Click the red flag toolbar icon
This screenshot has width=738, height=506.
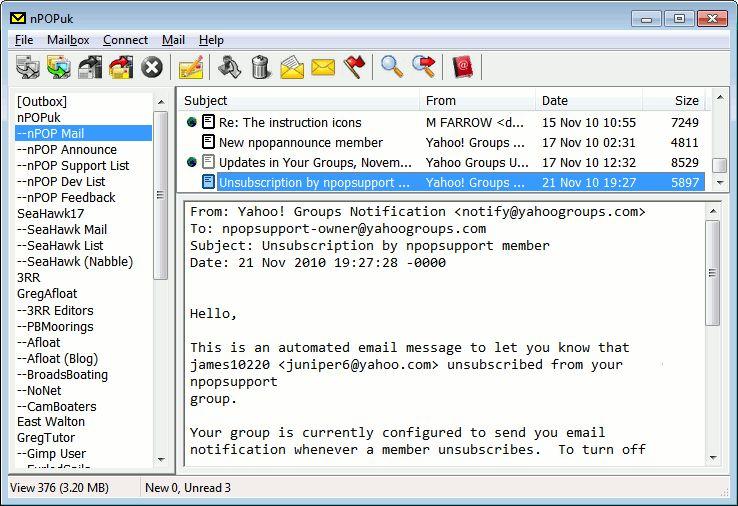pos(354,67)
